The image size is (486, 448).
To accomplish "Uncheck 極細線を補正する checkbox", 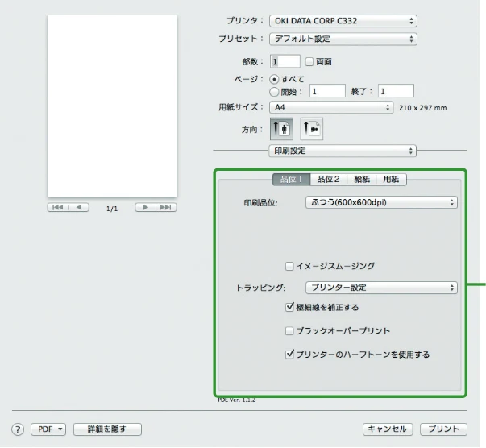I will (x=289, y=307).
